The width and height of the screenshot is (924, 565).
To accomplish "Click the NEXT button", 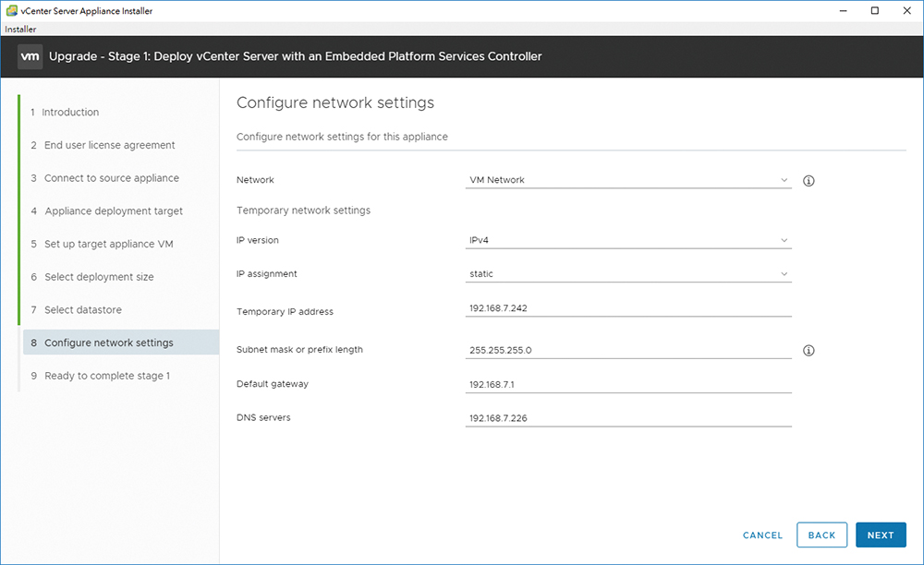I will 881,535.
